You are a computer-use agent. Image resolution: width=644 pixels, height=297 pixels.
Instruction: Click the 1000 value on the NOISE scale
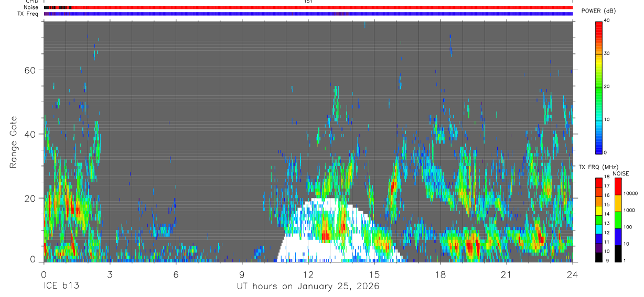629,210
